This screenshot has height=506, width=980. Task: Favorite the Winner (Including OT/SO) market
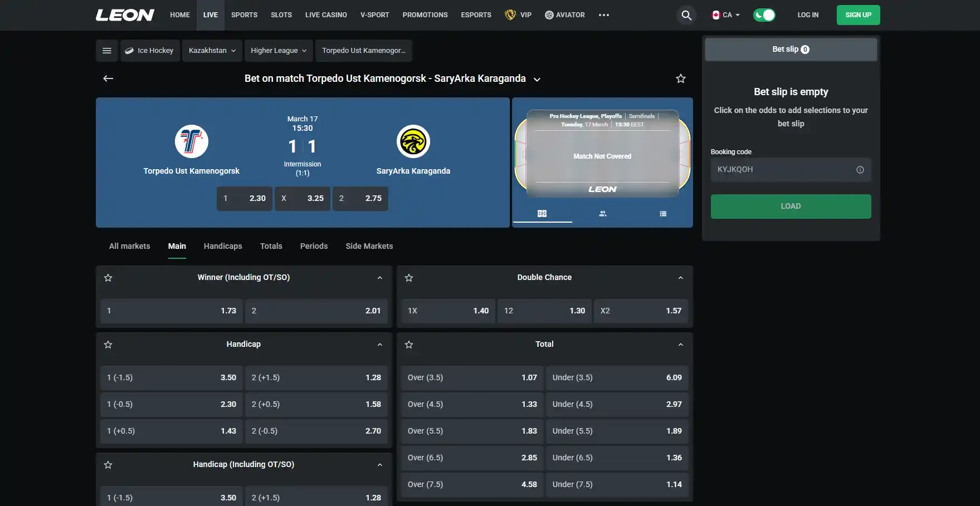(108, 278)
